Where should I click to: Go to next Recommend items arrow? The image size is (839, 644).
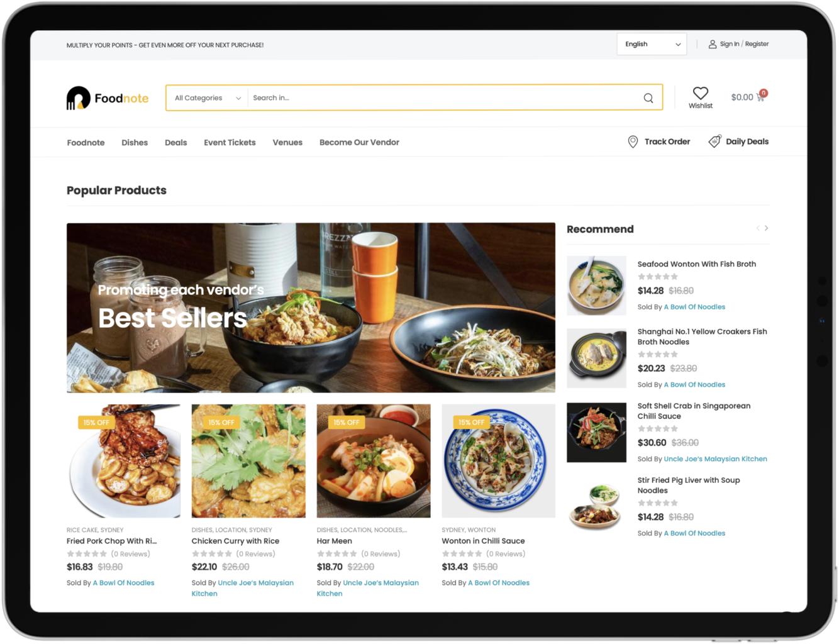click(x=766, y=228)
